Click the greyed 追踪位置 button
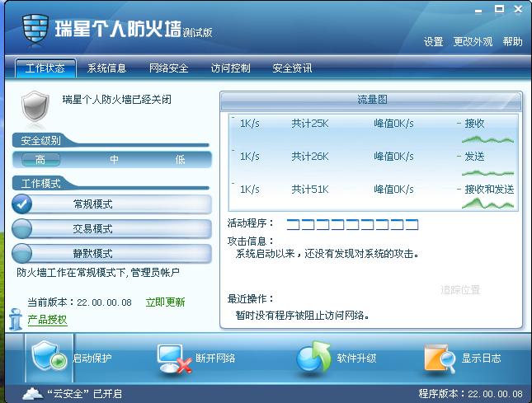This screenshot has width=532, height=403. pos(460,290)
